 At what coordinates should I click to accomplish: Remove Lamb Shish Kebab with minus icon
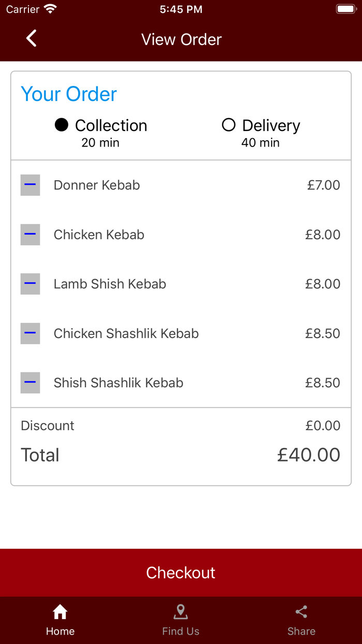(x=30, y=284)
